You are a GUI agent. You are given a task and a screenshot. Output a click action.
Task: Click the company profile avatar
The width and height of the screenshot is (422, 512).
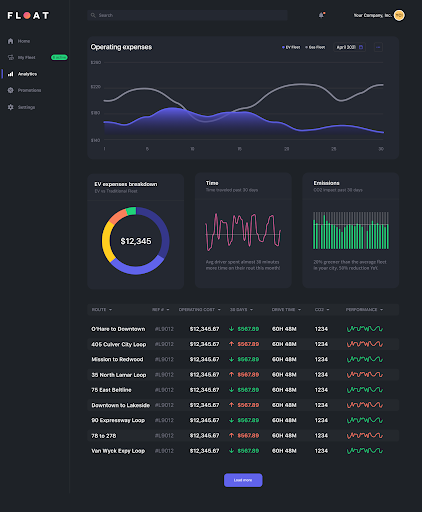399,15
